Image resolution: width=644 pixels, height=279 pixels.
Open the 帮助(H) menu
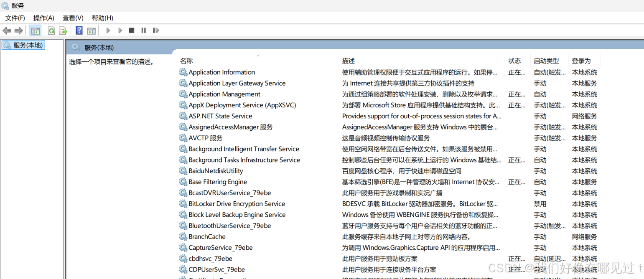(x=102, y=18)
